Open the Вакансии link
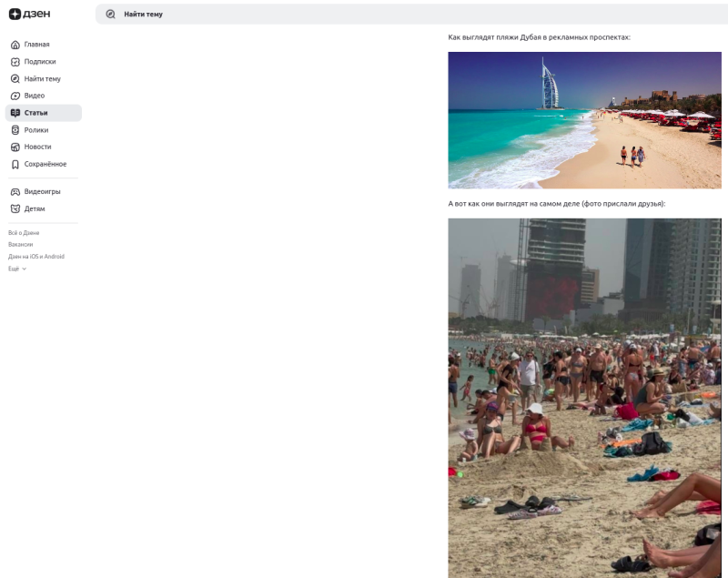 click(x=20, y=245)
